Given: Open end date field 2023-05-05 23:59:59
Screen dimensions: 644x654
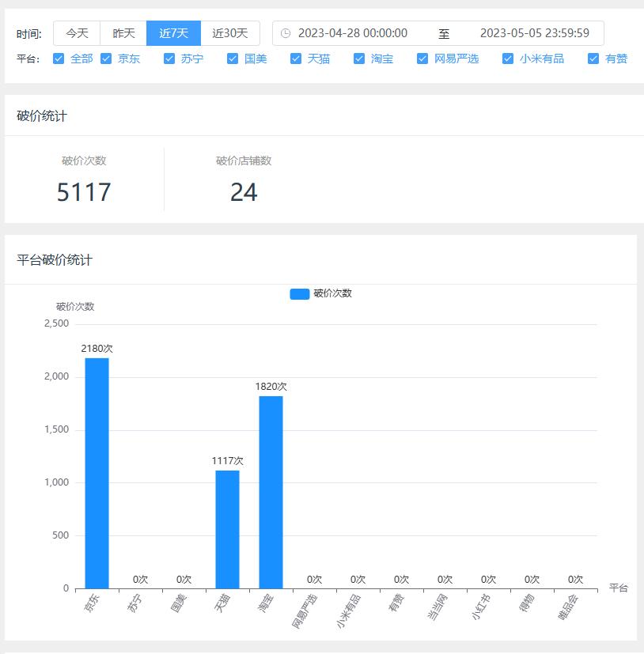Looking at the screenshot, I should pos(534,33).
